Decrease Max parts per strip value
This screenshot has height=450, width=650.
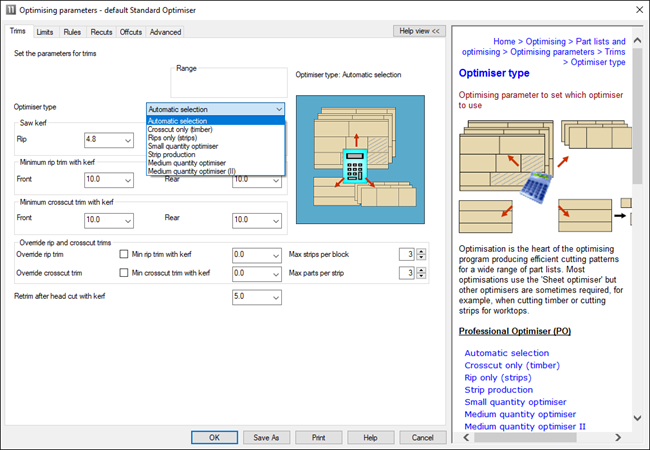(421, 277)
